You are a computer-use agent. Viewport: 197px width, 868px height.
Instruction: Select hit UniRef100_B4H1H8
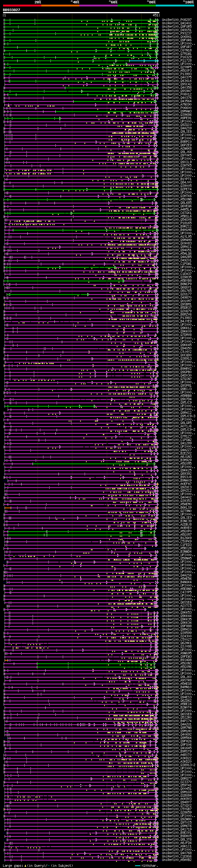pos(176,230)
